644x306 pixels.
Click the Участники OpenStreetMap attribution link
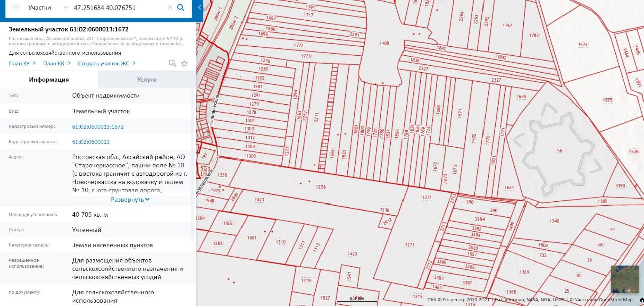tap(604, 300)
